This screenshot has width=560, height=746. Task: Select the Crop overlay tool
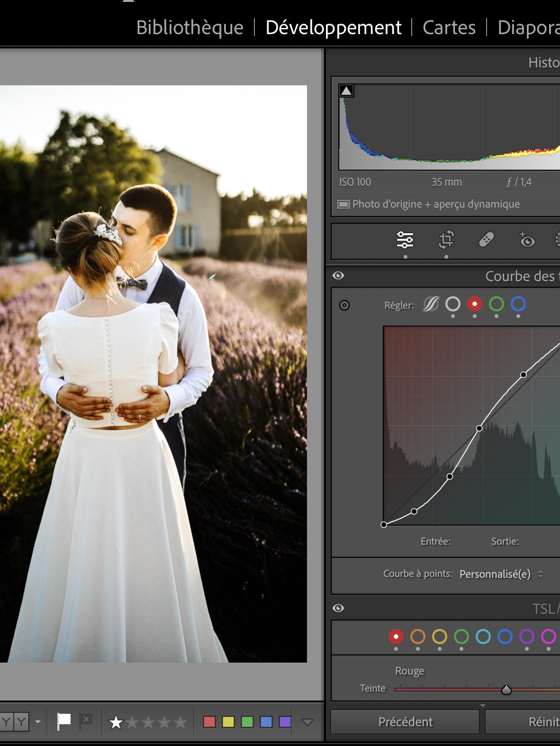[x=446, y=240]
